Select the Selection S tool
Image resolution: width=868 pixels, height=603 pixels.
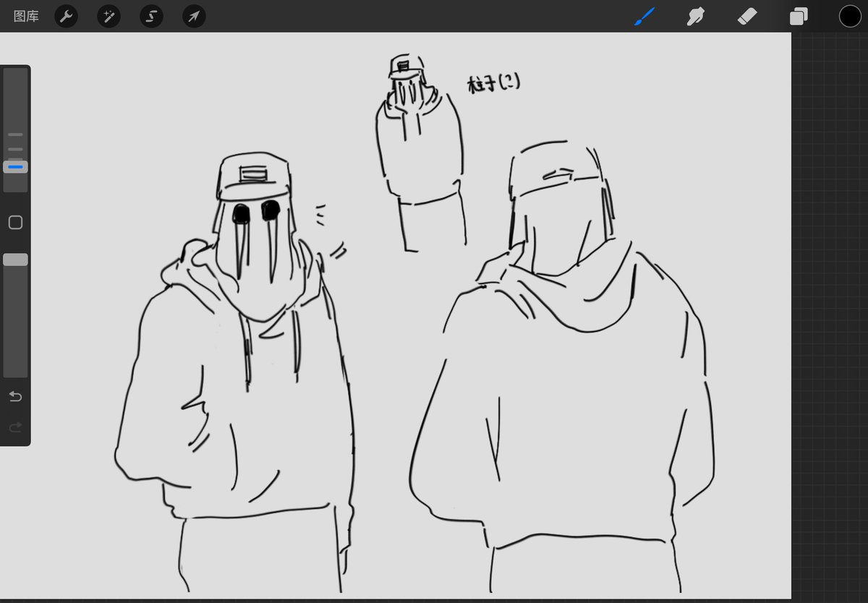pos(151,16)
